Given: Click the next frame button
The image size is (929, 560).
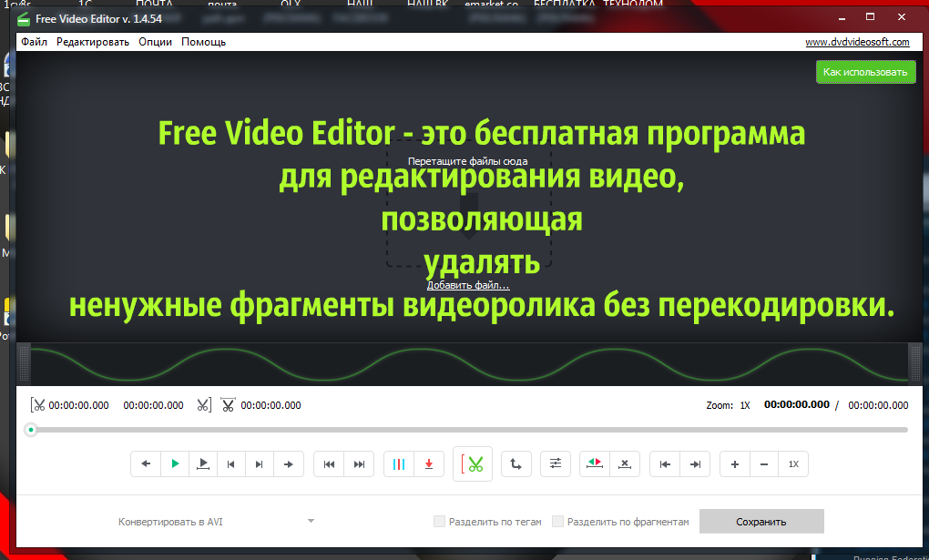Looking at the screenshot, I should [260, 464].
